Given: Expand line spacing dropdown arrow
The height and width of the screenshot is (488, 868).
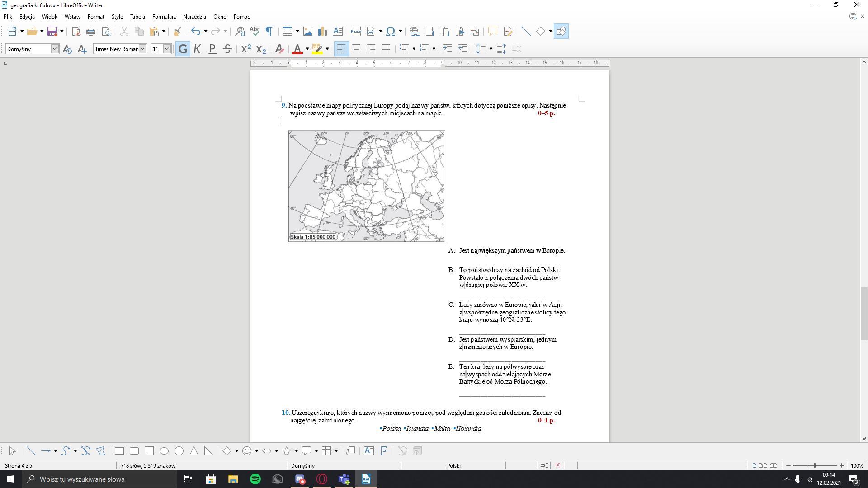Looking at the screenshot, I should click(x=491, y=49).
